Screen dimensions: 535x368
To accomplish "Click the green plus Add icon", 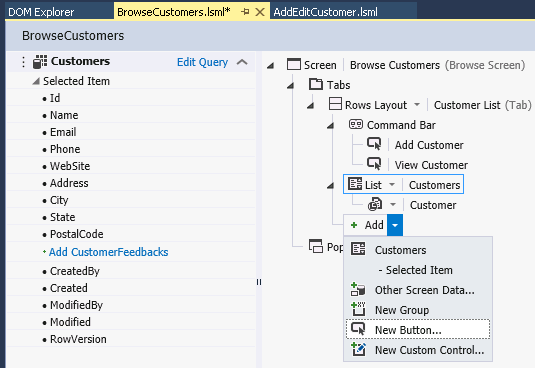I will click(354, 225).
